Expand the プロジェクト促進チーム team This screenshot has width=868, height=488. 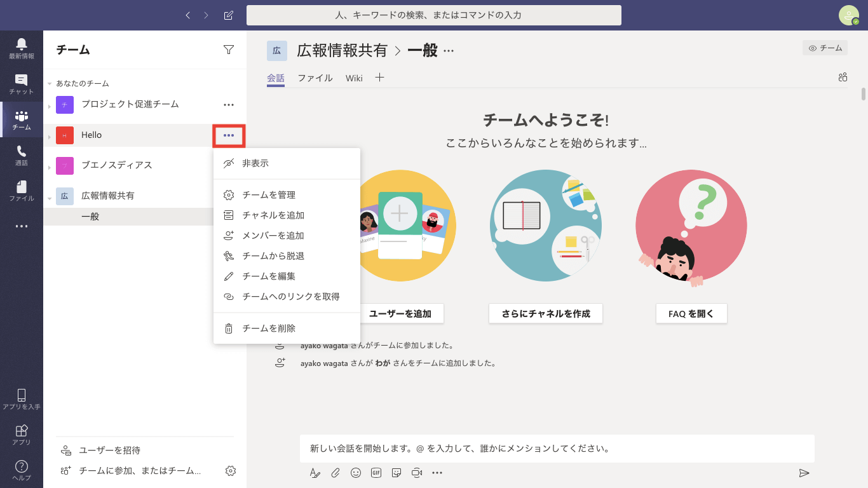[x=50, y=105]
